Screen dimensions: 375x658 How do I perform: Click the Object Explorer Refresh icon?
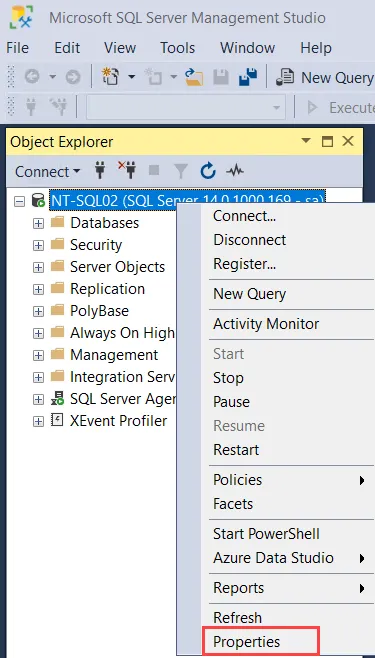[208, 171]
